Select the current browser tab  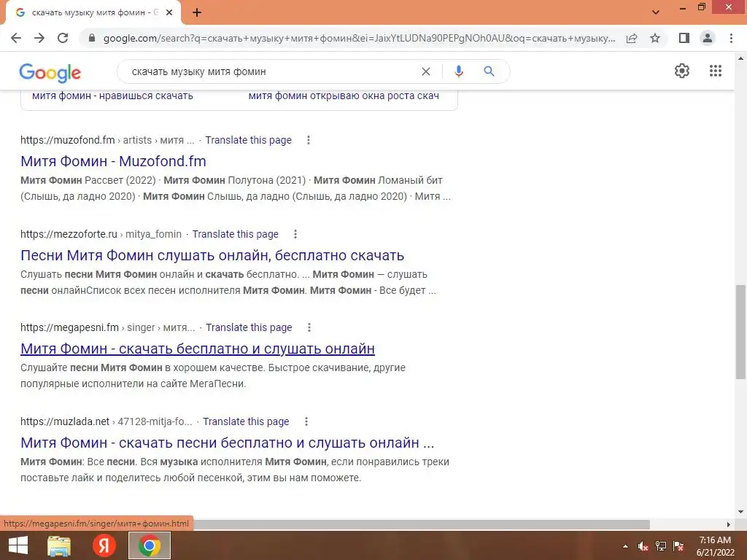93,13
